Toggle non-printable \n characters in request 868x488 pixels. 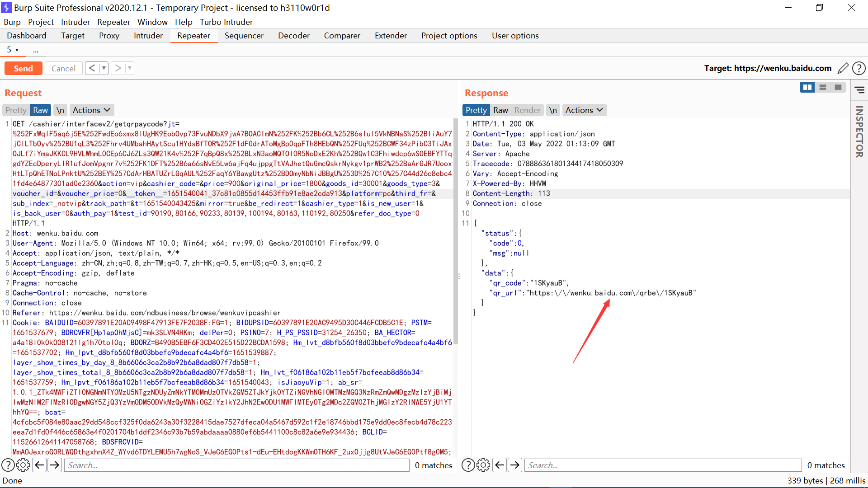coord(60,110)
